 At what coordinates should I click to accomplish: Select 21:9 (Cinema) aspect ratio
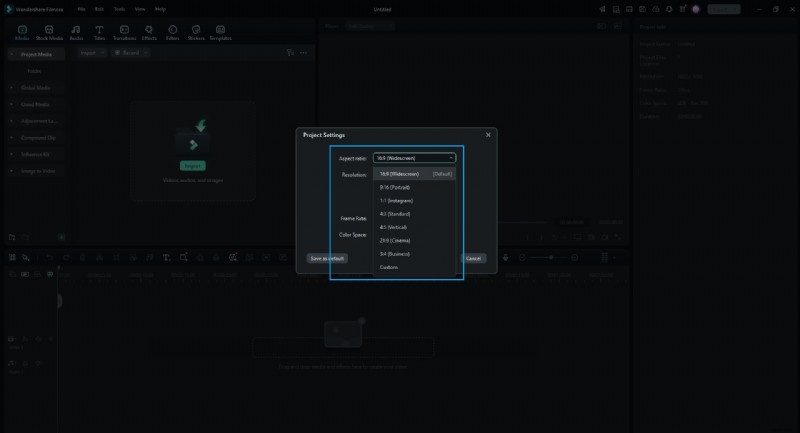(396, 240)
